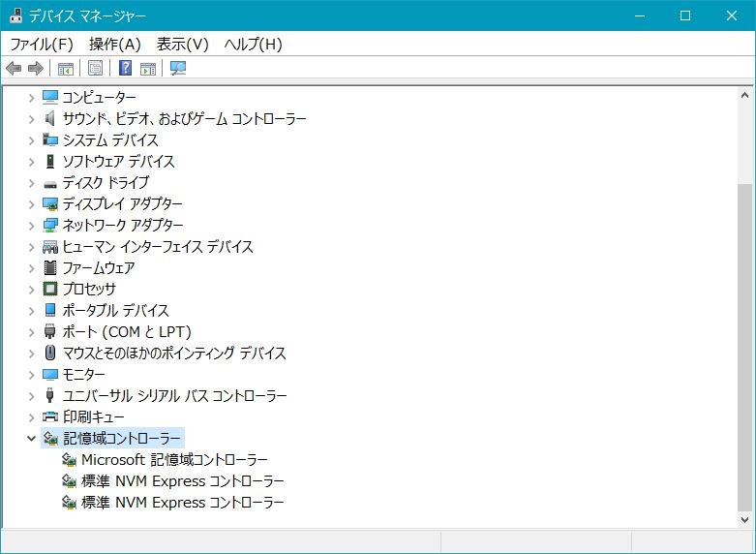Viewport: 756px width, 554px height.
Task: Select the ソフトウェア デバイス label
Action: 119,162
